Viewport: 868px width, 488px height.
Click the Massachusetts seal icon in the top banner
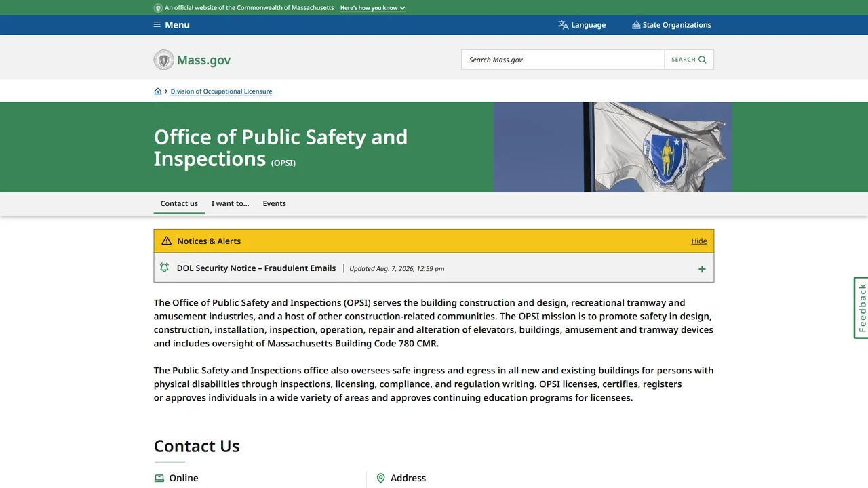tap(158, 8)
